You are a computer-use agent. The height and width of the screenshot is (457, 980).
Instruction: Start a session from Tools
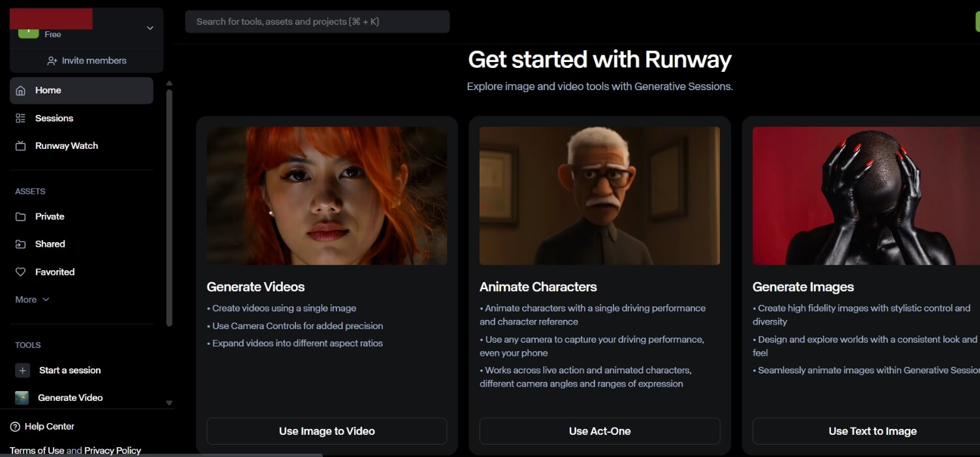[x=82, y=370]
